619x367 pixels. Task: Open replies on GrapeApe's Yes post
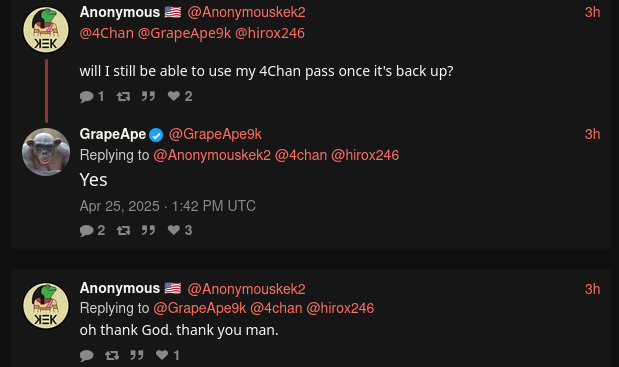coord(92,230)
